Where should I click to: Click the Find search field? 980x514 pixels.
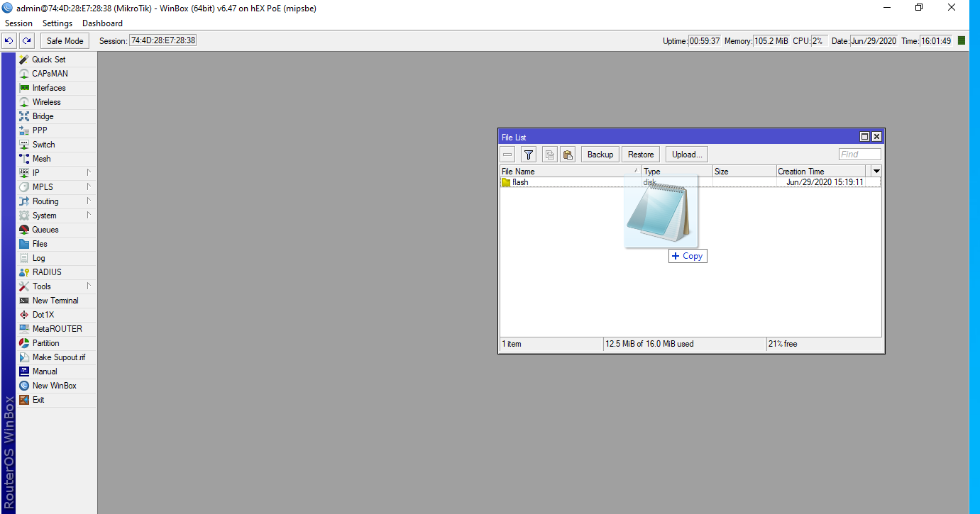click(x=859, y=154)
